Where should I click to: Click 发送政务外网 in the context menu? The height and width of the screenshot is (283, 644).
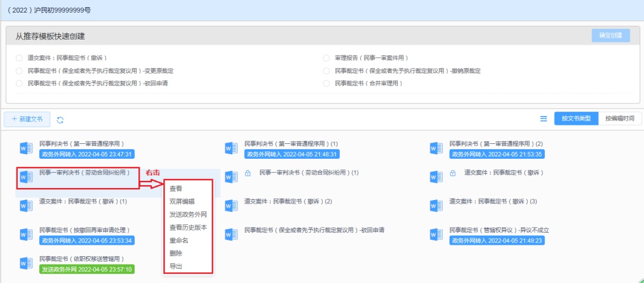pos(188,214)
